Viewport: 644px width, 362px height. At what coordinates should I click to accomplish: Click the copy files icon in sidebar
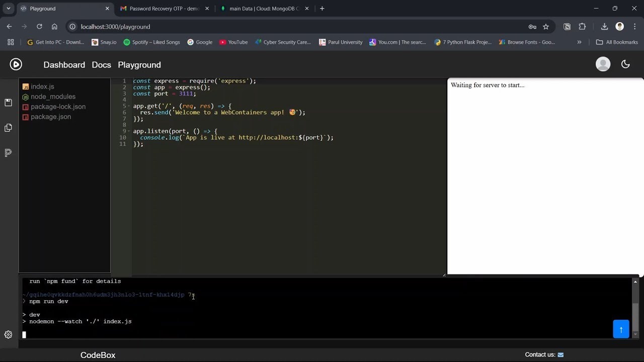tap(8, 128)
